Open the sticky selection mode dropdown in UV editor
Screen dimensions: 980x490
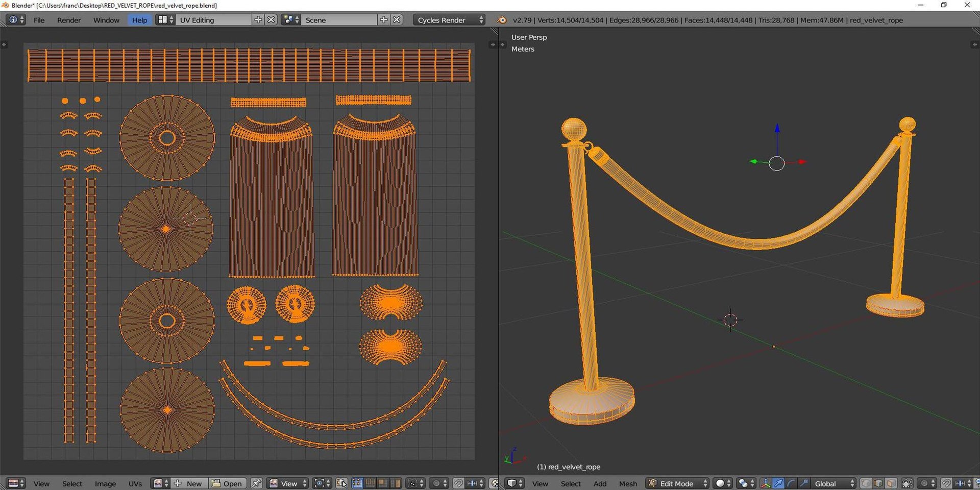coord(415,483)
